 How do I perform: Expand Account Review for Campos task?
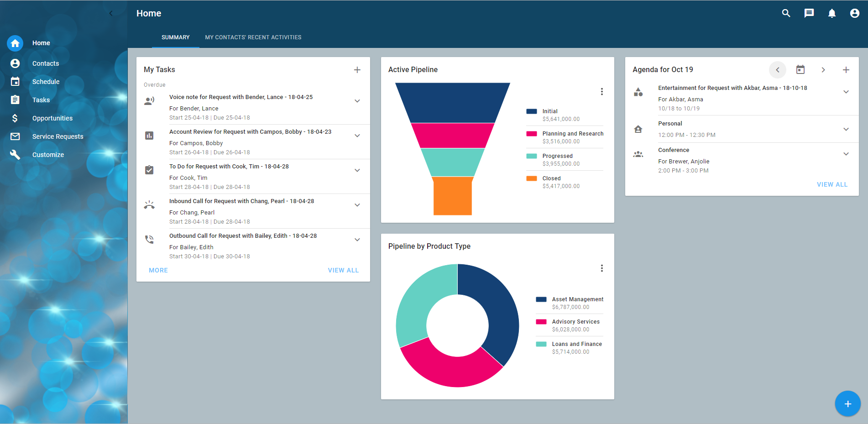pos(357,136)
